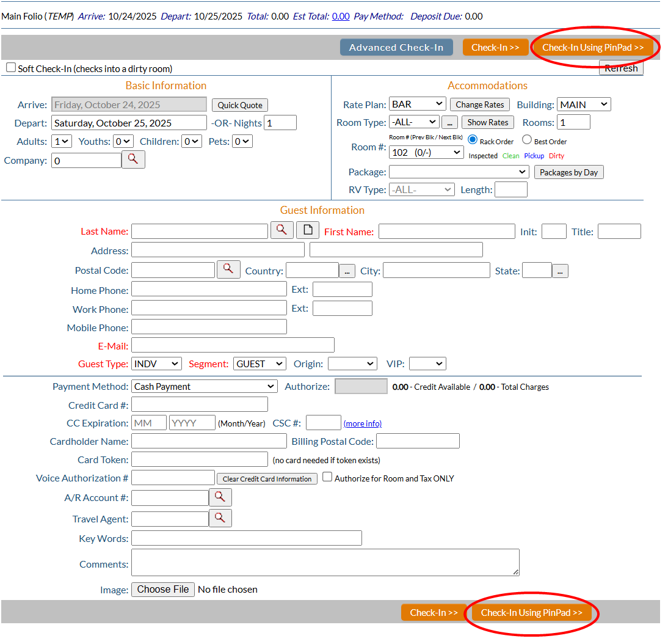
Task: Expand the Payment Method dropdown
Action: point(205,386)
